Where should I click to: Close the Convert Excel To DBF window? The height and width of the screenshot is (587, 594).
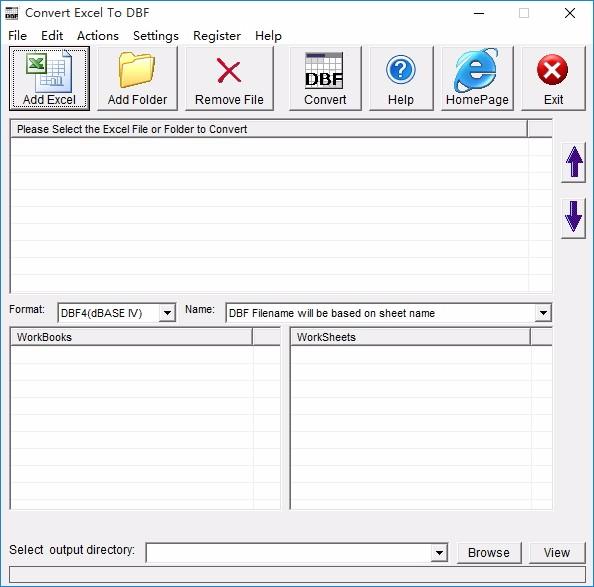(x=570, y=13)
